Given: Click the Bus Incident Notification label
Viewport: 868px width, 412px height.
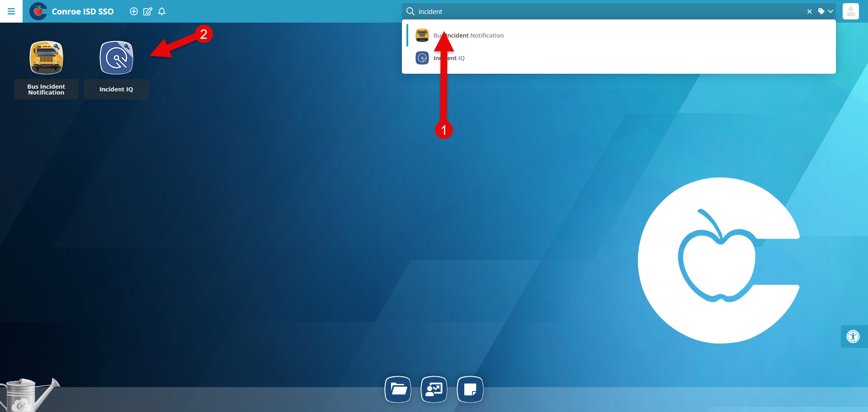Looking at the screenshot, I should (46, 90).
